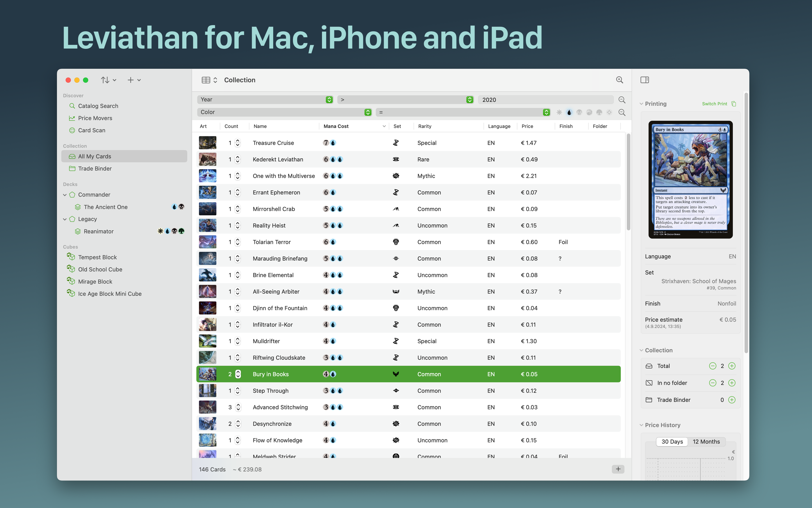Viewport: 812px width, 508px height.
Task: Open the Trade Binder folder in sidebar
Action: point(95,168)
